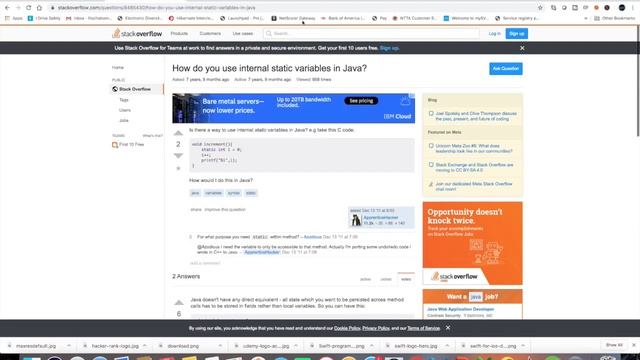640x360 pixels.
Task: Reload the page with the refresh icon
Action: (x=29, y=8)
